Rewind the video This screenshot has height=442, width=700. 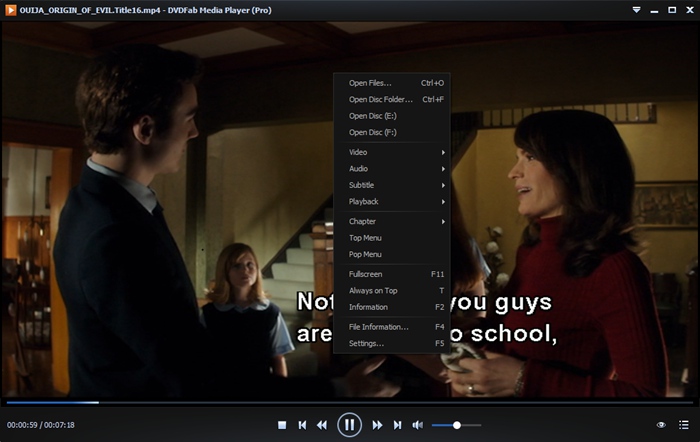[x=322, y=425]
